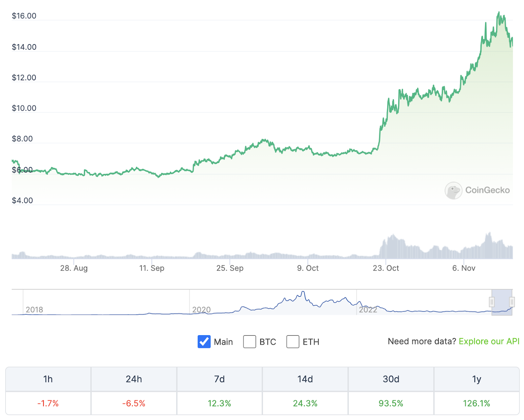
Task: Enable the BTC comparison checkbox
Action: point(250,342)
